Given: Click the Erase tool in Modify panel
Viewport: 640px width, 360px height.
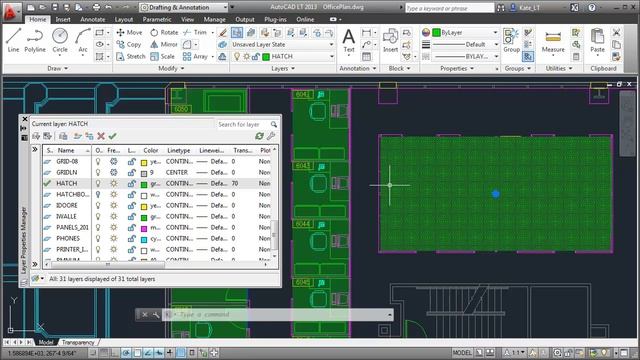Looking at the screenshot, I should point(222,32).
